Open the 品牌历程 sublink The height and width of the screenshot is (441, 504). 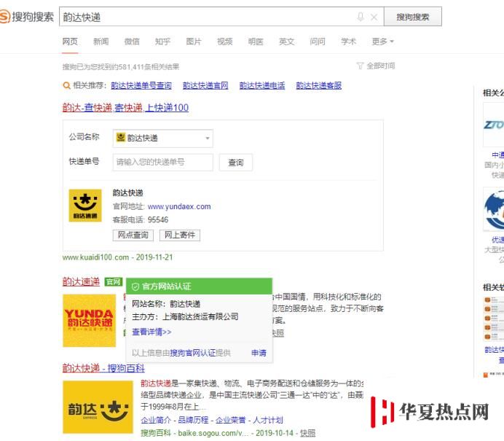click(x=193, y=420)
